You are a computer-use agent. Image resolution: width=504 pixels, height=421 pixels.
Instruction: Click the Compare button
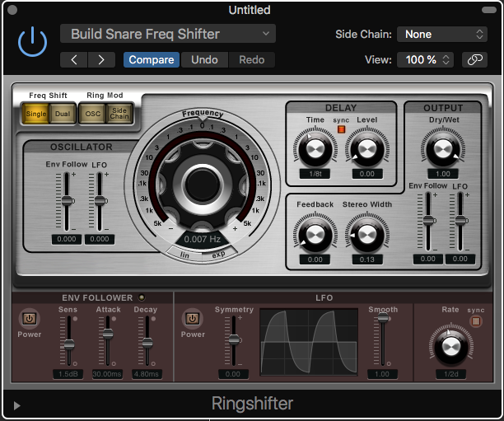click(x=152, y=60)
